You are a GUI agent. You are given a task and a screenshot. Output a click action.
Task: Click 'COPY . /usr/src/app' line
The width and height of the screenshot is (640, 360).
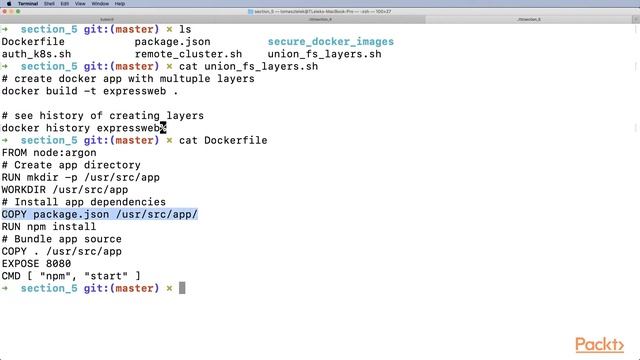[x=62, y=251]
